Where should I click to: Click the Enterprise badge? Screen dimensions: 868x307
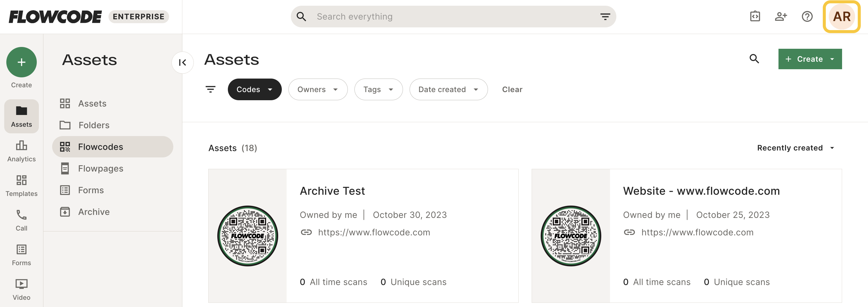click(x=139, y=17)
